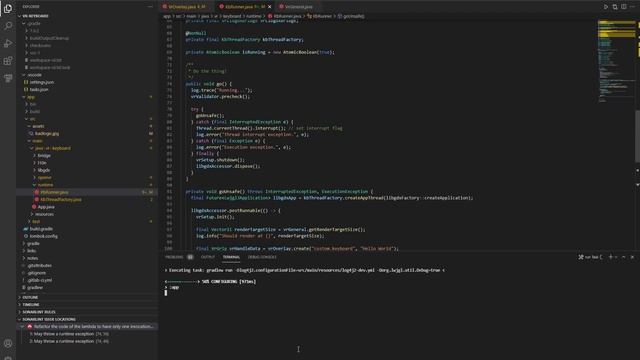The height and width of the screenshot is (360, 640).
Task: Click the Run Java play icon
Action: (606, 7)
